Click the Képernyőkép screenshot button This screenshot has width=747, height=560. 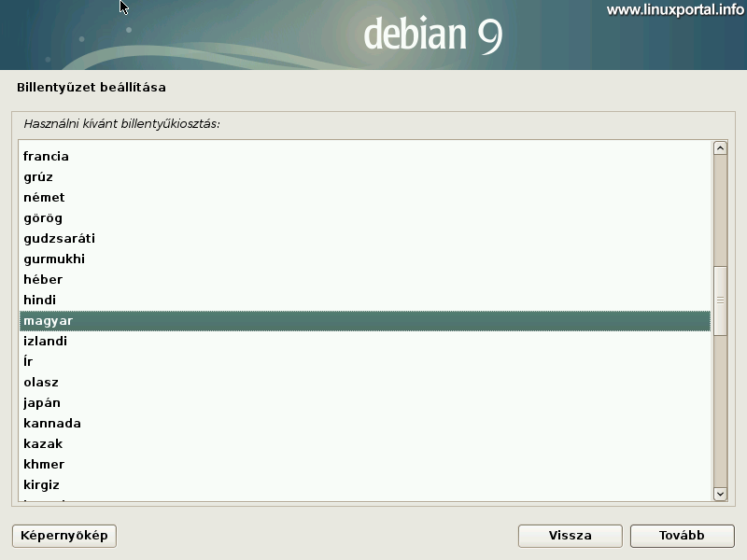tap(64, 536)
